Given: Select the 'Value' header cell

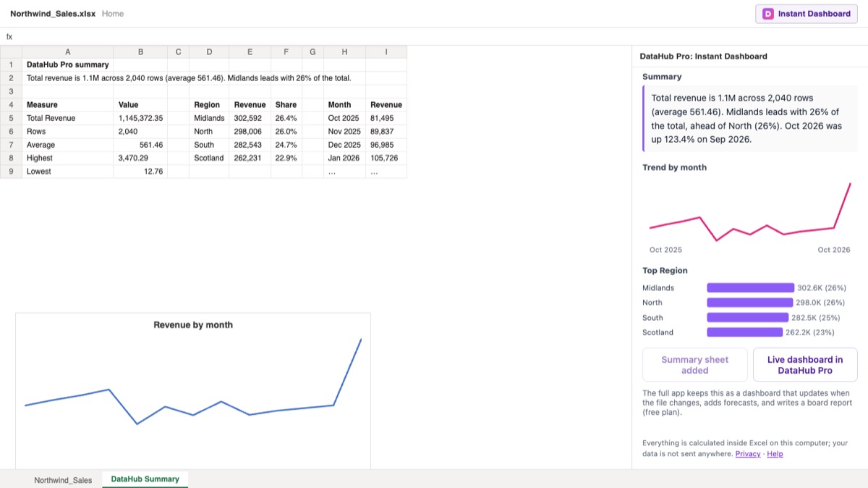Looking at the screenshot, I should click(140, 104).
